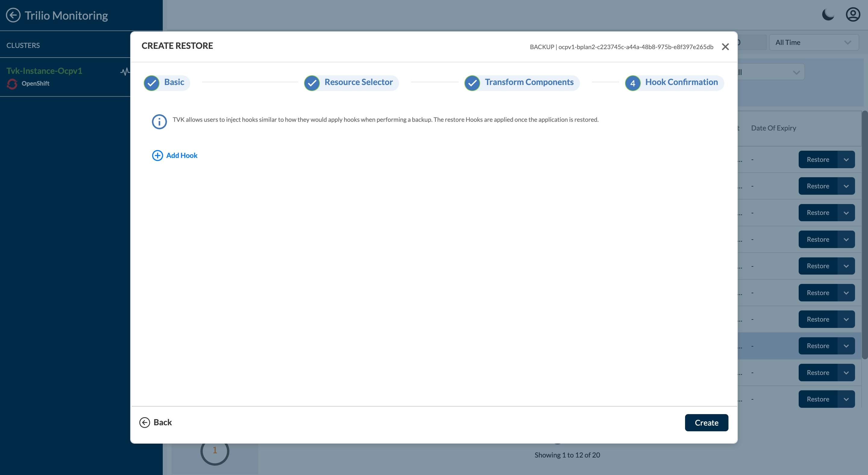Close the Create Restore dialog
868x475 pixels.
[x=725, y=47]
